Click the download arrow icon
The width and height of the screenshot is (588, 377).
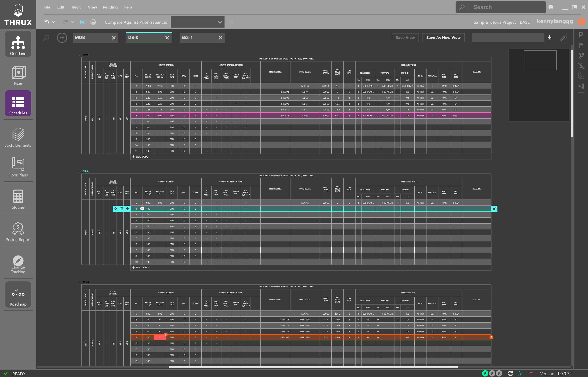tap(550, 38)
